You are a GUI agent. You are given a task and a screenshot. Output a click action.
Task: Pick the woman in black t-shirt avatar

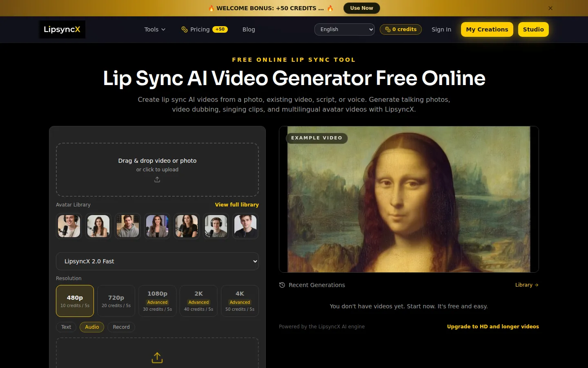pos(187,226)
